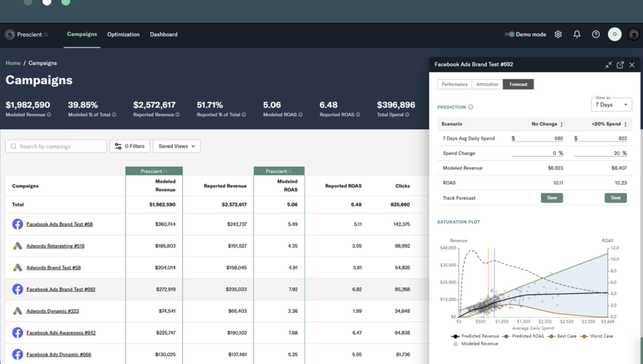Open the settings gear in top bar

(x=558, y=34)
